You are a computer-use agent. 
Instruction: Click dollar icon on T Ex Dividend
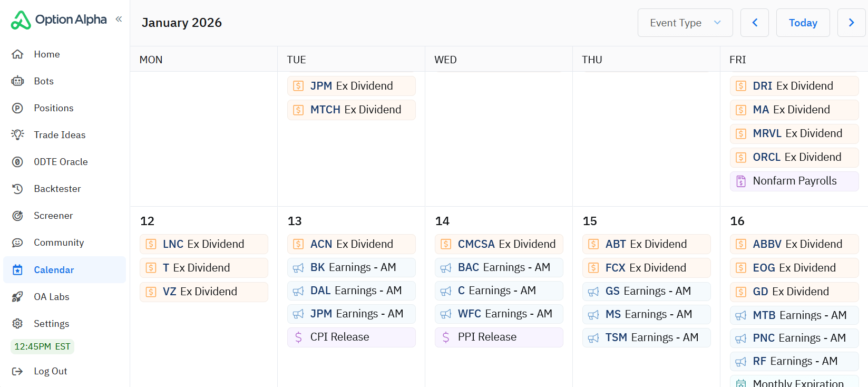click(x=151, y=268)
